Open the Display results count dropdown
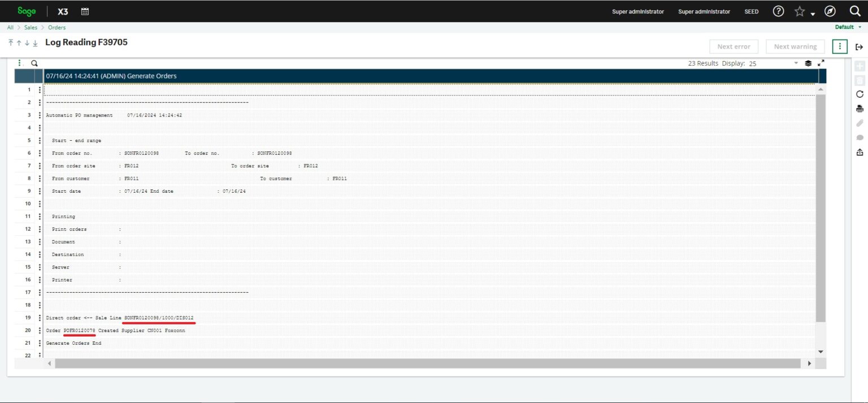The image size is (868, 403). click(x=796, y=63)
